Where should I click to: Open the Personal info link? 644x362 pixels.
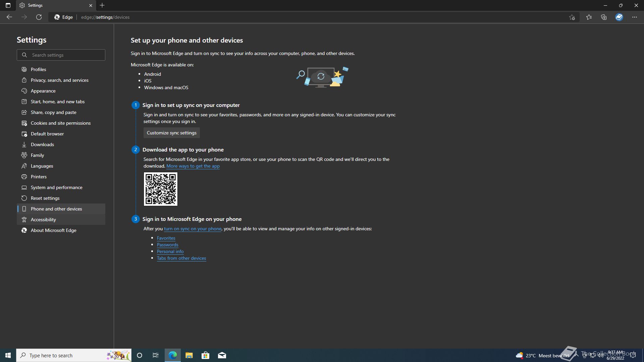tap(170, 251)
